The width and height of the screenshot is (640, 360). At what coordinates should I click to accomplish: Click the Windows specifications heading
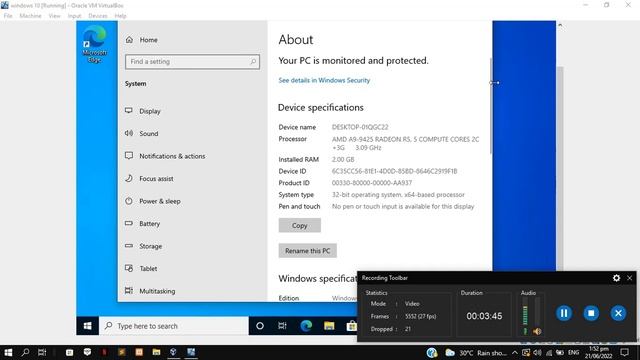(318, 279)
